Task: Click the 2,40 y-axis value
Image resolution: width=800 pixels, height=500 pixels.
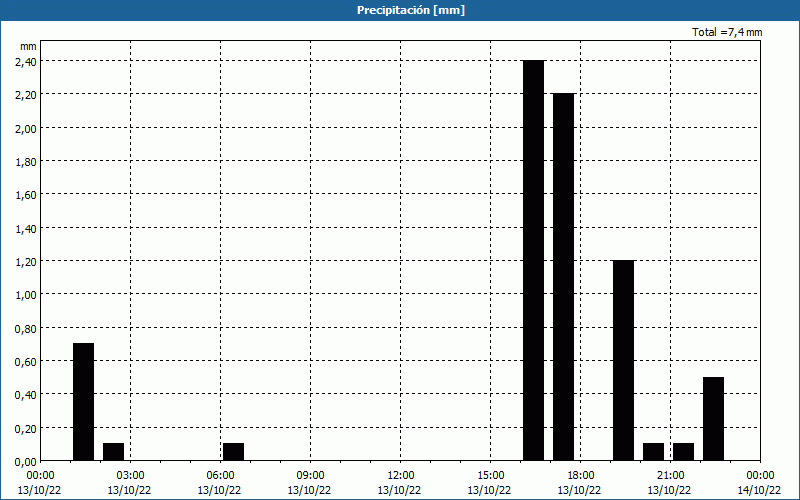Action: point(26,61)
